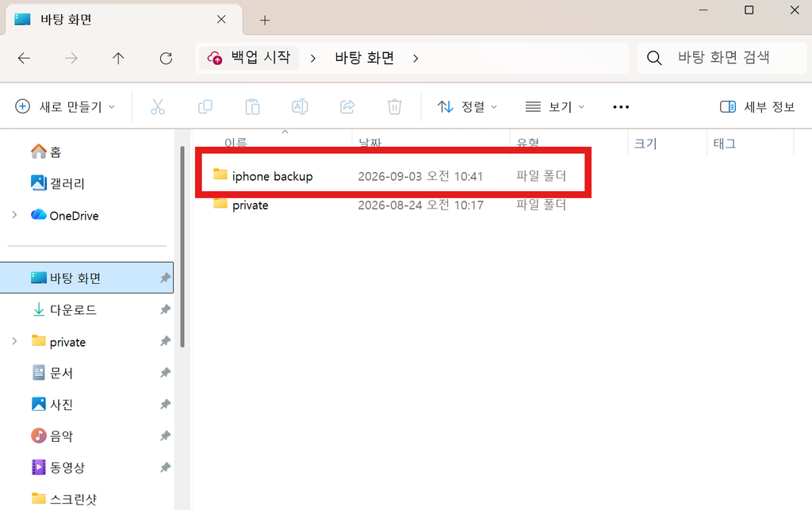
Task: Open the 보기 view dropdown
Action: click(x=554, y=106)
